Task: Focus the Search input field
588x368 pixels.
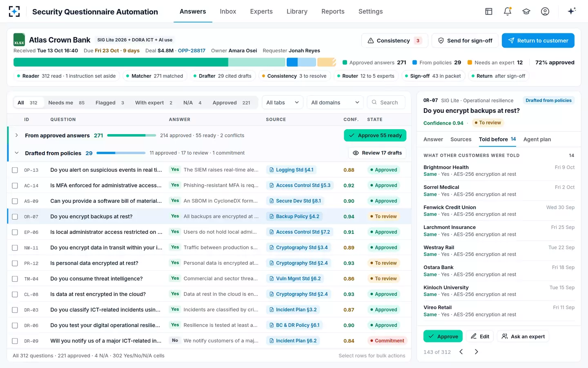Action: [386, 102]
